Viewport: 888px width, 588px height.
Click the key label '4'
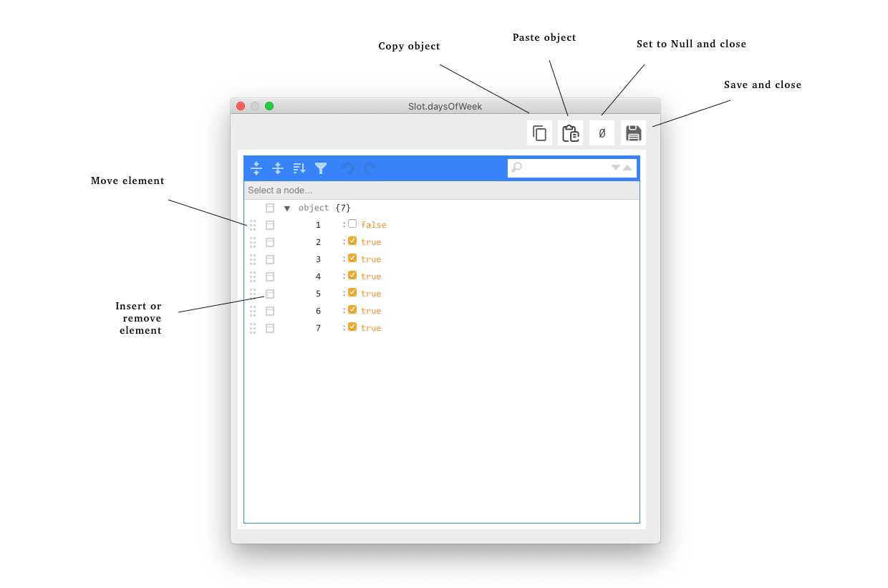319,276
